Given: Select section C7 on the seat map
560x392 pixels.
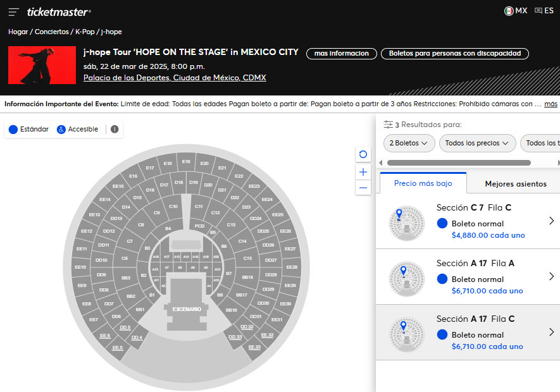Looking at the screenshot, I should pyautogui.click(x=130, y=241).
